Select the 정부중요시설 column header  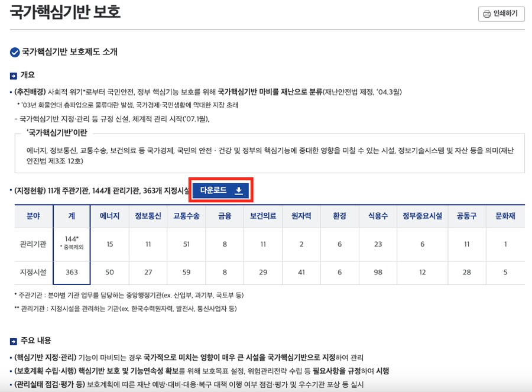pyautogui.click(x=423, y=216)
